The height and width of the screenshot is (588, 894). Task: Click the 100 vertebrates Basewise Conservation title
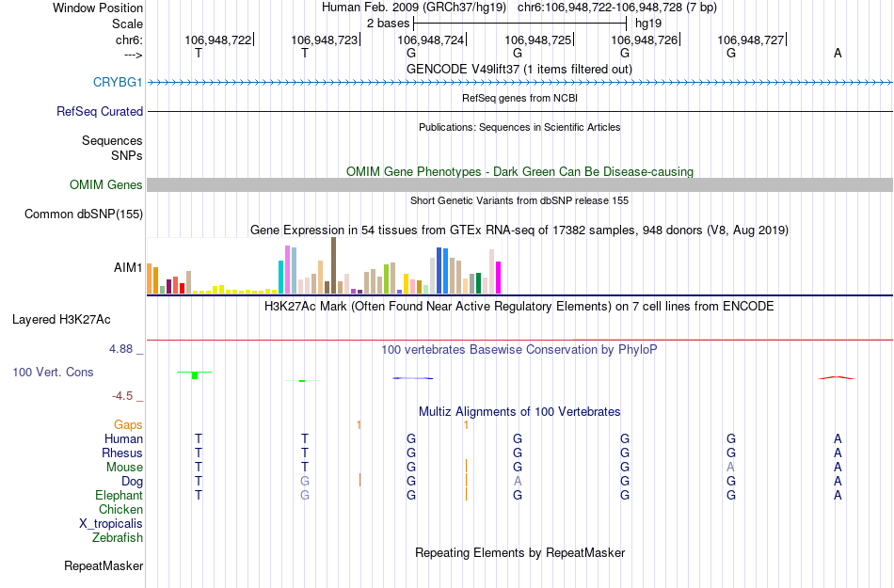pos(519,350)
